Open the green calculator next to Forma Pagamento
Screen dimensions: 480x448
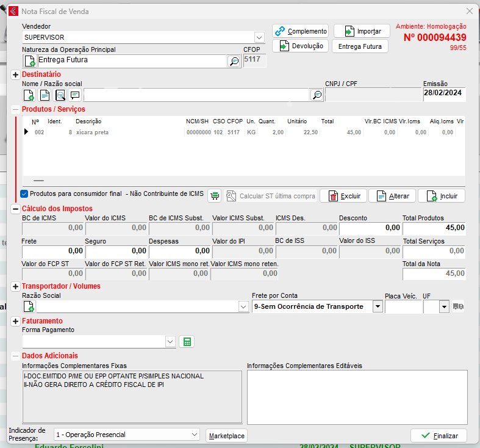[187, 342]
